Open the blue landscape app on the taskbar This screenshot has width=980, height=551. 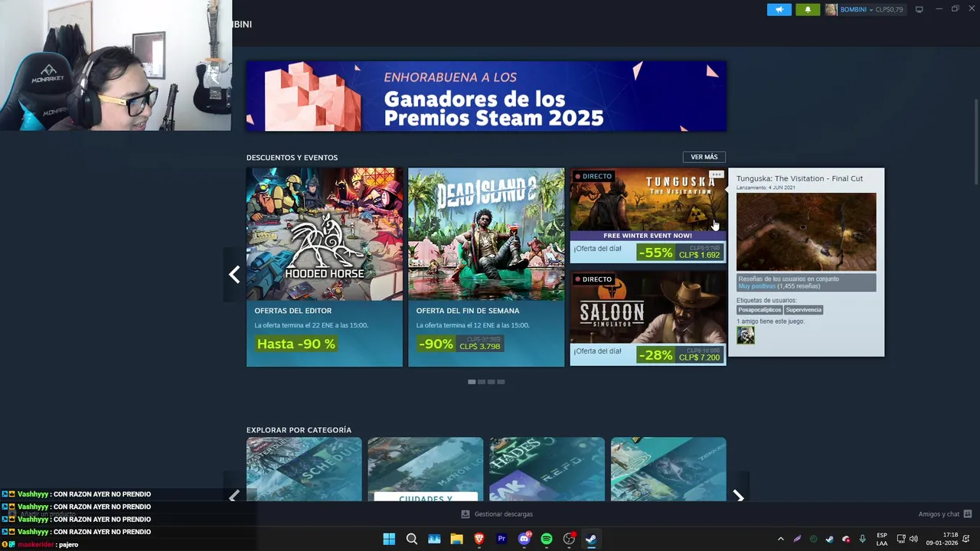434,539
